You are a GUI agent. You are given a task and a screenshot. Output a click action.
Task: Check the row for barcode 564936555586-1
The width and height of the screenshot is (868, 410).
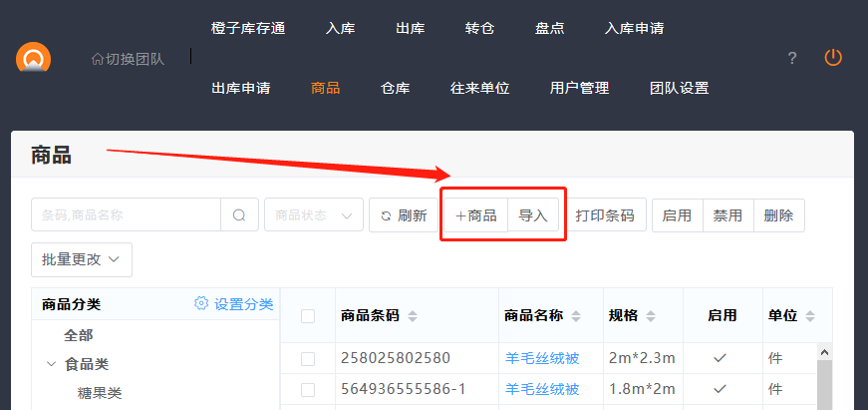pos(308,388)
